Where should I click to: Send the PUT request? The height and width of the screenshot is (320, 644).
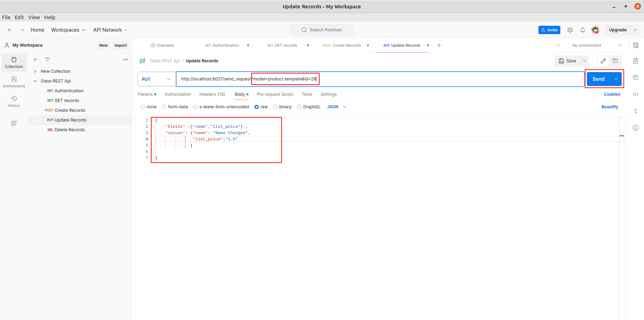[599, 79]
